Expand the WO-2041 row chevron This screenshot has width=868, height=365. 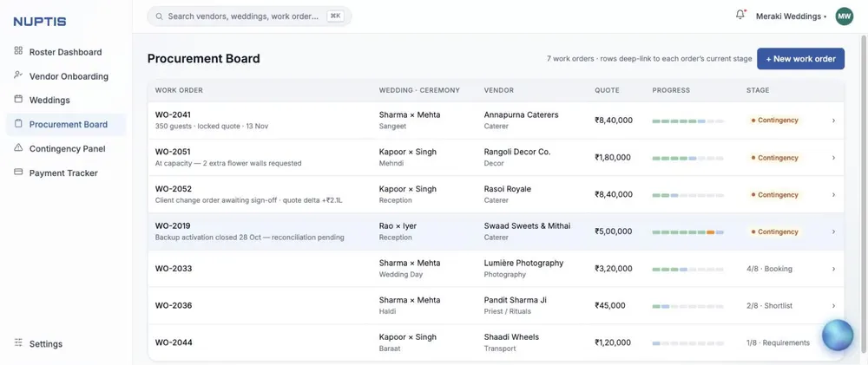point(833,121)
